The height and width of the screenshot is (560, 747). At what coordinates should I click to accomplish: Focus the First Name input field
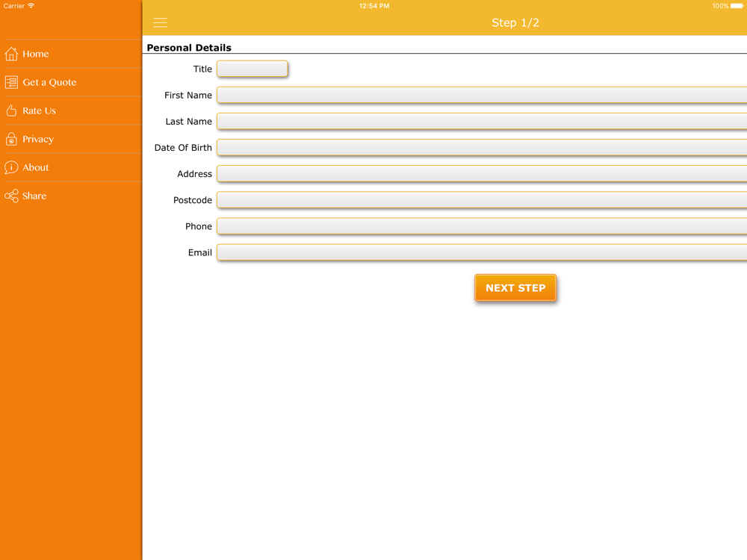coord(482,96)
